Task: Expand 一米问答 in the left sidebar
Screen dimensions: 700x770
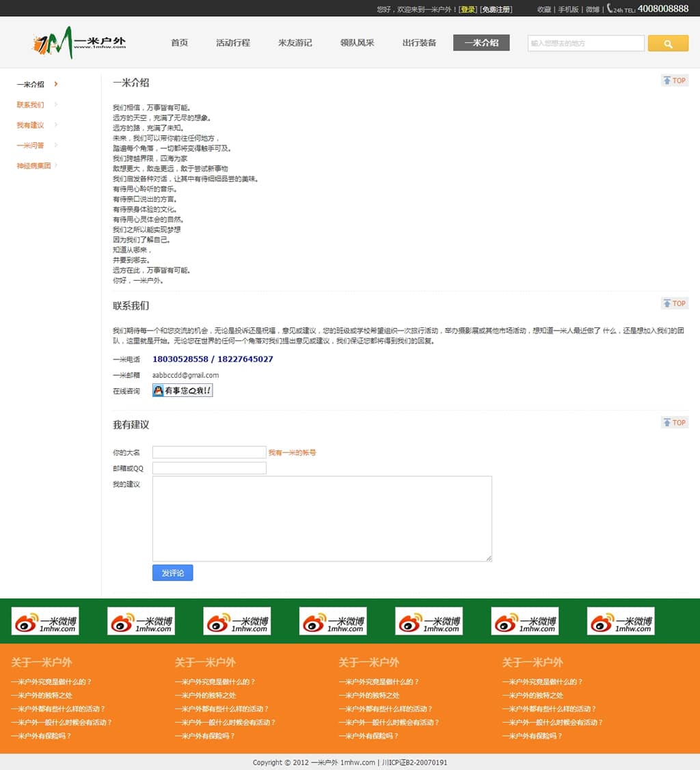Action: point(31,146)
